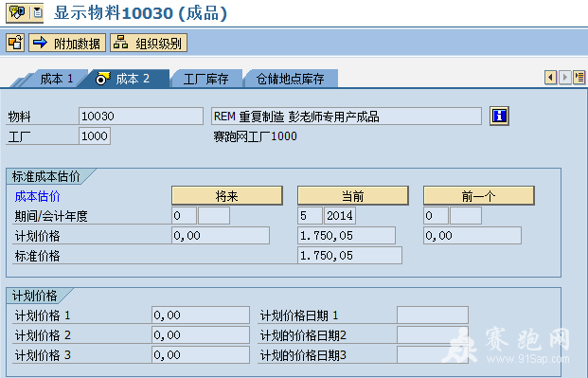Image resolution: width=588 pixels, height=378 pixels.
Task: Click the plant name text 赛跑网工厂1000
Action: (x=255, y=136)
